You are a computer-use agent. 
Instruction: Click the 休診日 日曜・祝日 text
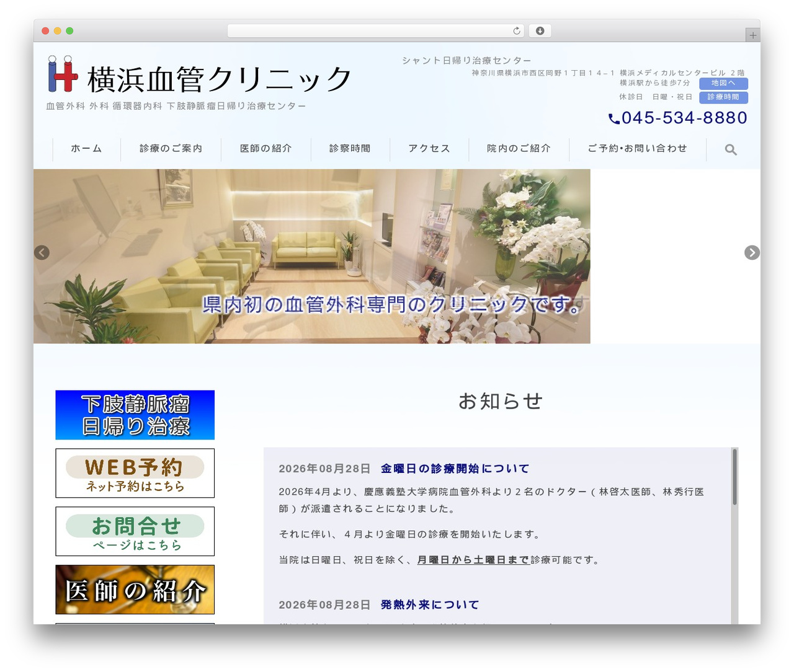coord(656,97)
